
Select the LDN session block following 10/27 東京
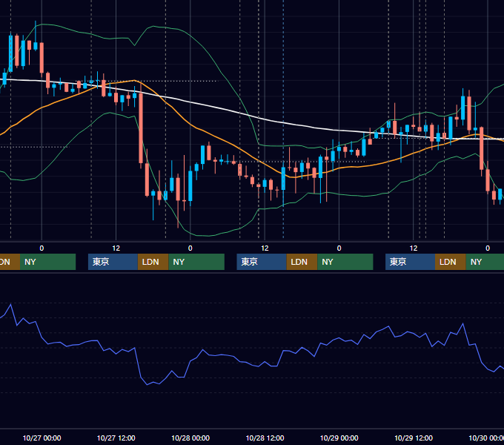tap(153, 262)
